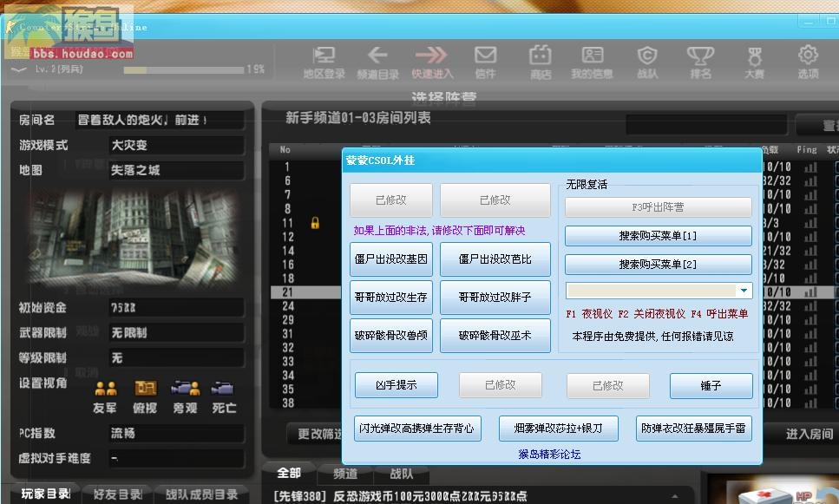
Task: Select 死亡 death camera icon
Action: [x=222, y=388]
